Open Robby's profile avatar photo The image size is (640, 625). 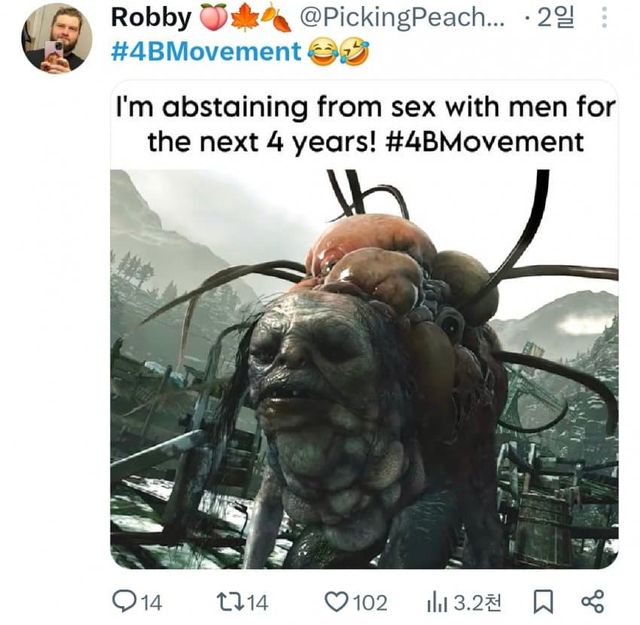[x=57, y=37]
